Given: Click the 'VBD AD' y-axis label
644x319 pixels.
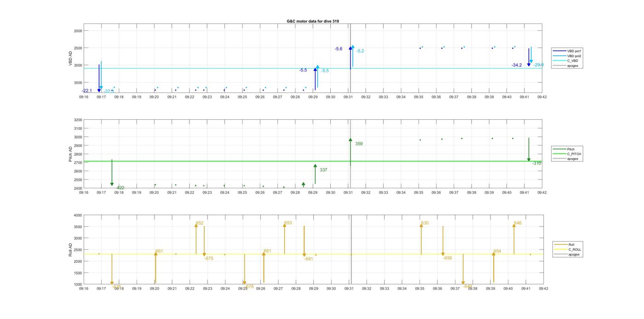Looking at the screenshot, I should pos(71,58).
